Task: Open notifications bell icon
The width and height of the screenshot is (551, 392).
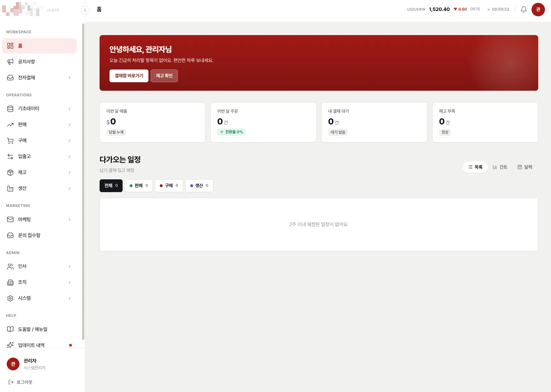Action: coord(524,10)
